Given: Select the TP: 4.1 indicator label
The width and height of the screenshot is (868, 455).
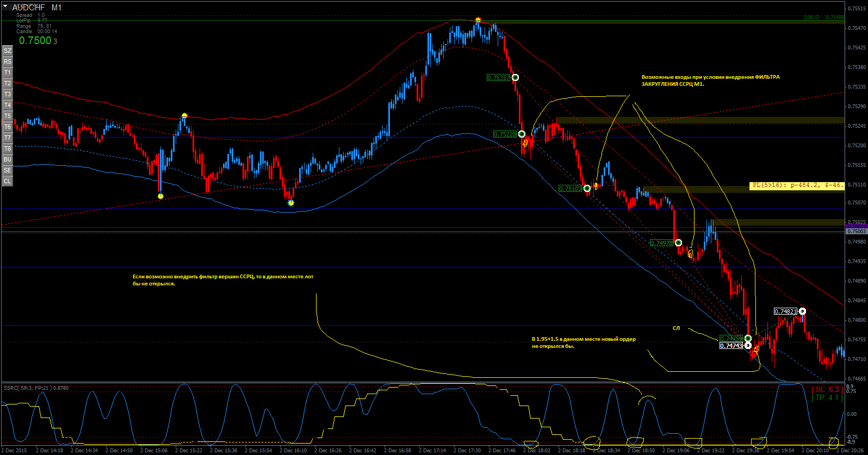Looking at the screenshot, I should [827, 398].
